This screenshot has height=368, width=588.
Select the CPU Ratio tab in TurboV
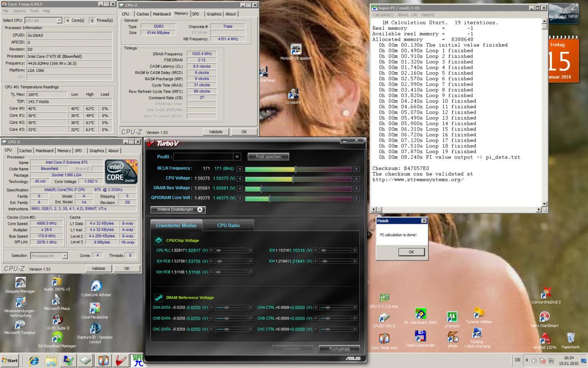tap(228, 225)
